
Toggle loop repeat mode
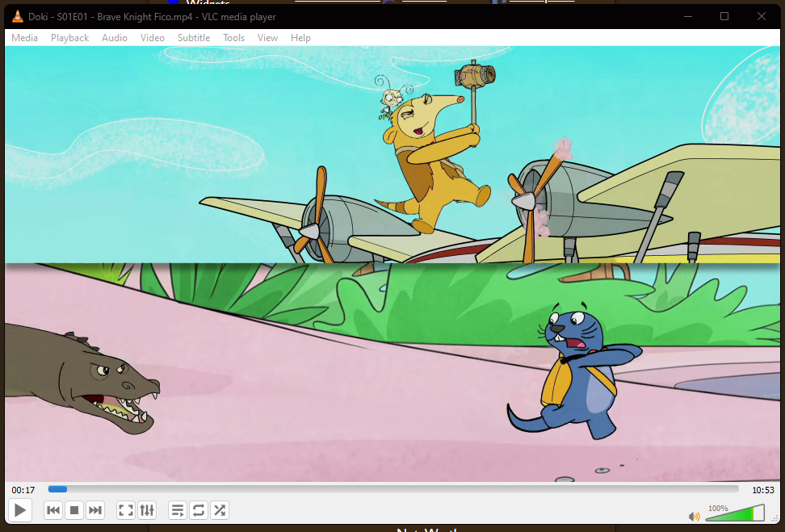[x=199, y=509]
